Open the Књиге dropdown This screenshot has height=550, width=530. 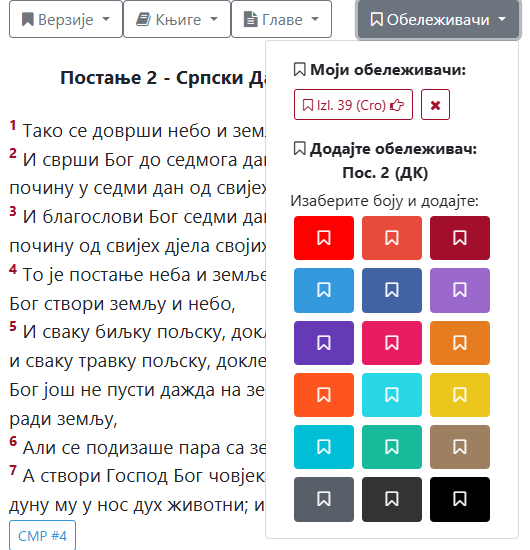pos(177,19)
